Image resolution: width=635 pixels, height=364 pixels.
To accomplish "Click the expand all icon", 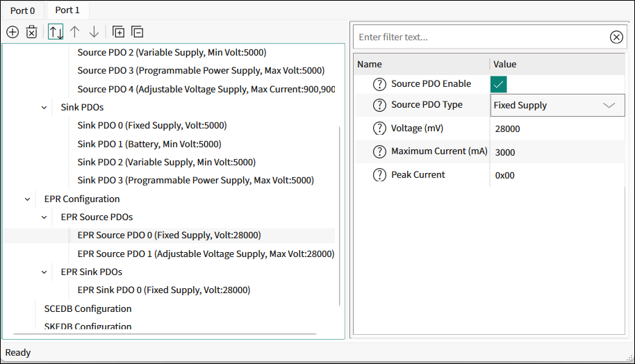I will 118,32.
